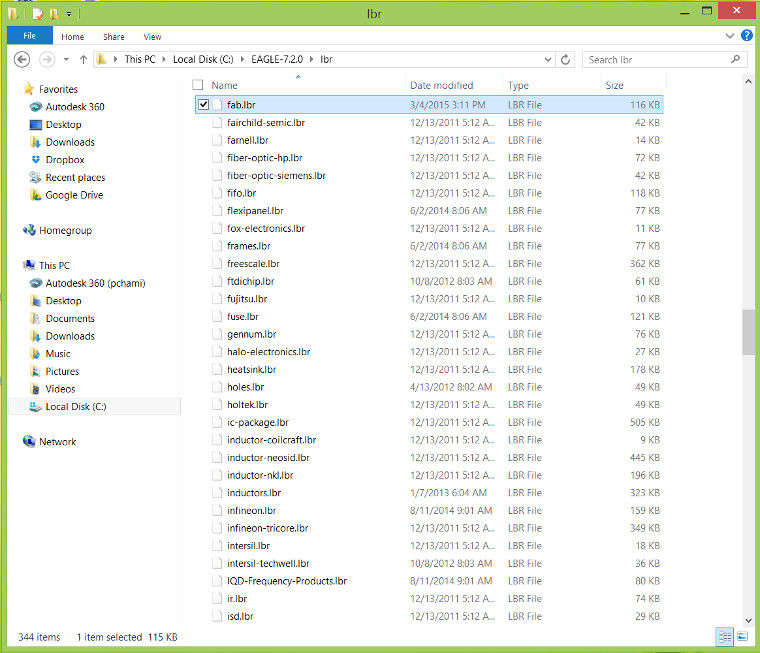Open Autodesk 360 under Favorites
Screen dimensions: 760x653
(75, 107)
